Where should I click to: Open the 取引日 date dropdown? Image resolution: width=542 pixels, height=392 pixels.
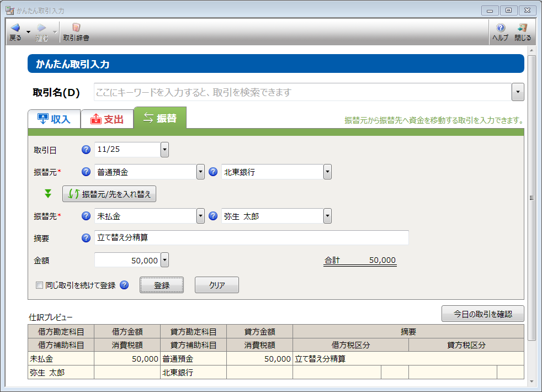pyautogui.click(x=164, y=150)
